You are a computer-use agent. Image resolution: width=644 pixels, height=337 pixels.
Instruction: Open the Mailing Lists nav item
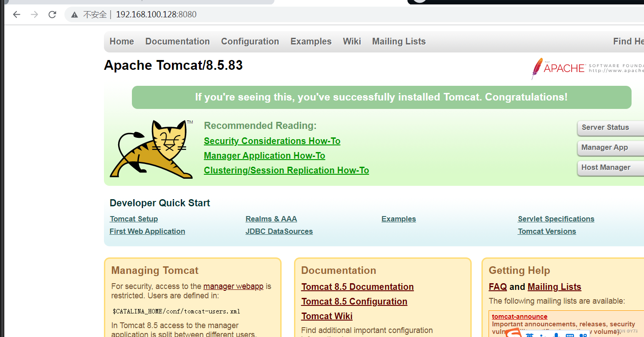pyautogui.click(x=399, y=41)
